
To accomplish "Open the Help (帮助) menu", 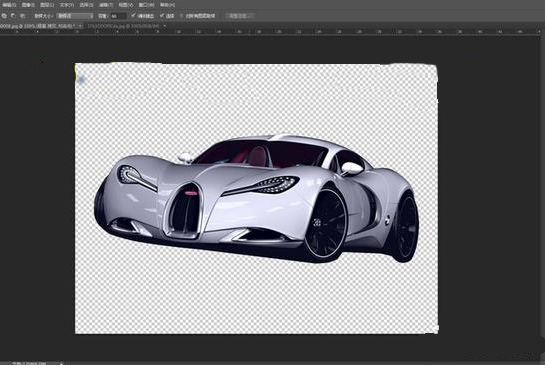I will (x=167, y=5).
